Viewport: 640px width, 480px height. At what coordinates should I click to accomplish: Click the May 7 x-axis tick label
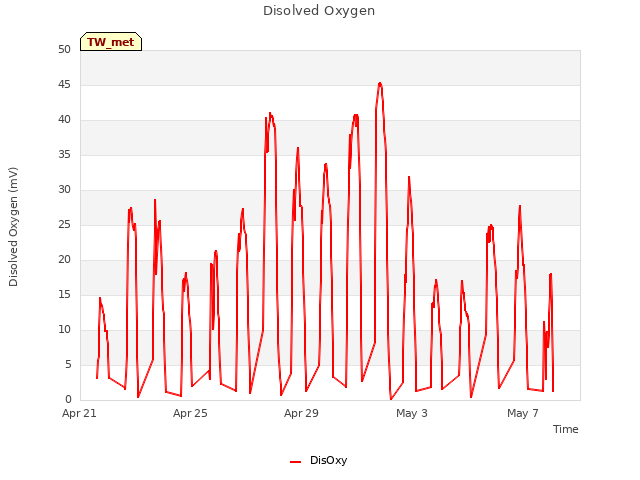523,413
